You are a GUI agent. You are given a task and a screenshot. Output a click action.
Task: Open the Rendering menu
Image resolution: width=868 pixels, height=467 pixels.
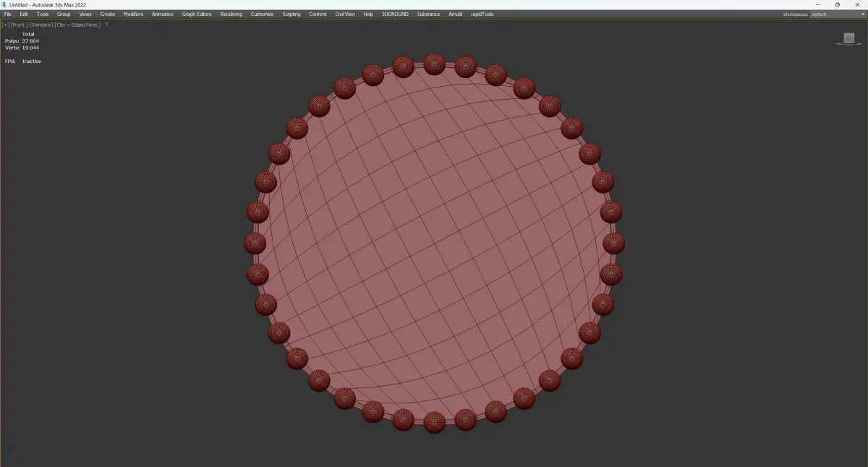coord(231,14)
